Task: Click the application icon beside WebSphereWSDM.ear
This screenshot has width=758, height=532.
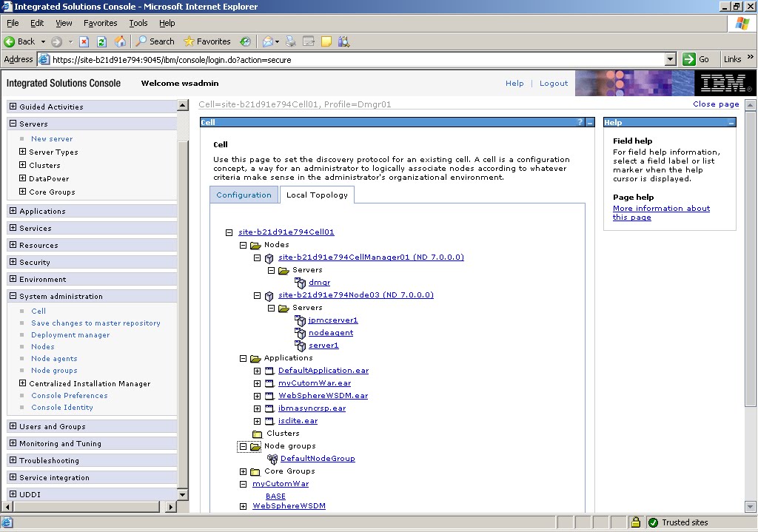Action: pyautogui.click(x=269, y=396)
